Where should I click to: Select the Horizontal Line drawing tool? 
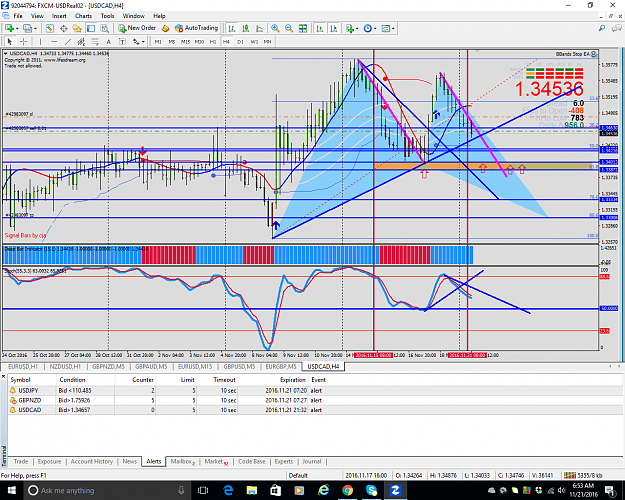pyautogui.click(x=54, y=41)
